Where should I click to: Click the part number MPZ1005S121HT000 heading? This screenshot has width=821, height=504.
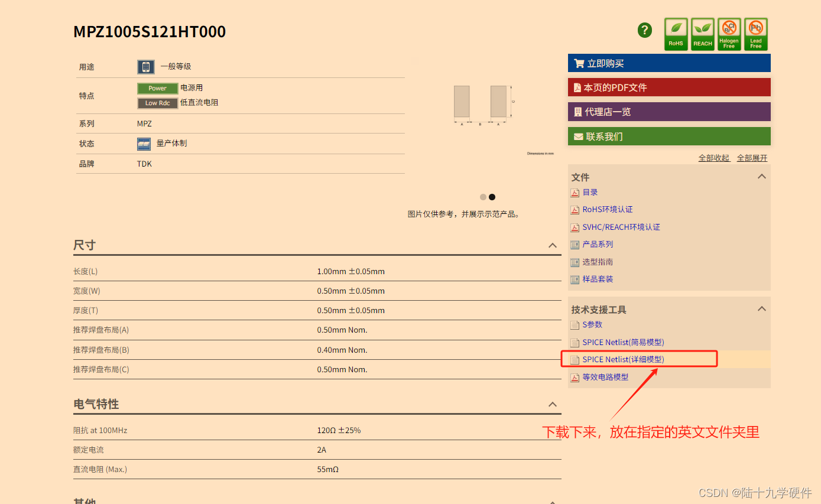pos(150,32)
